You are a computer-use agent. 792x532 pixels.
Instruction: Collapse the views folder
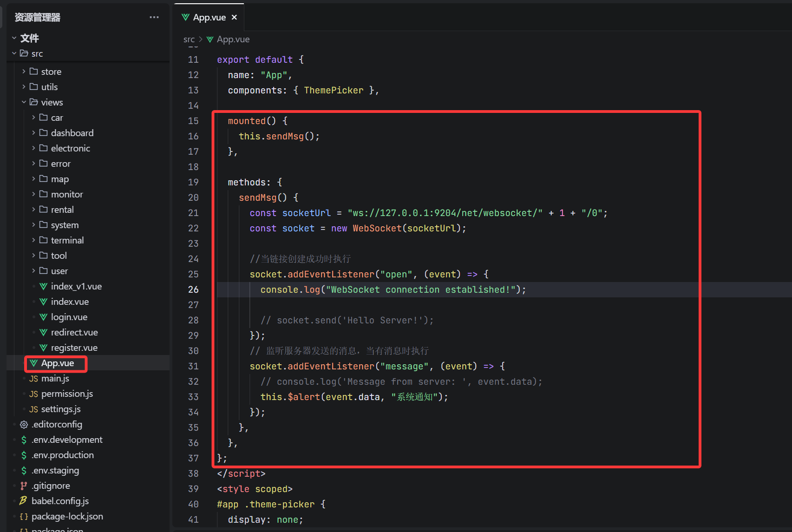coord(24,102)
